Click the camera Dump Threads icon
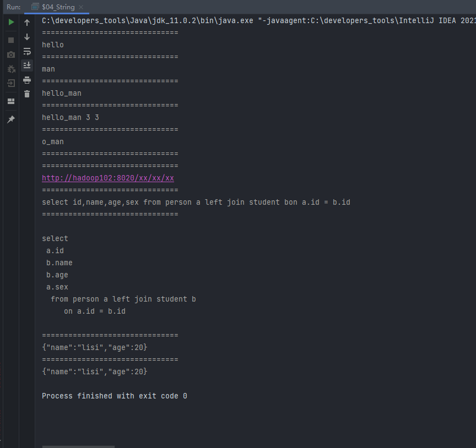476x448 pixels. click(x=11, y=54)
